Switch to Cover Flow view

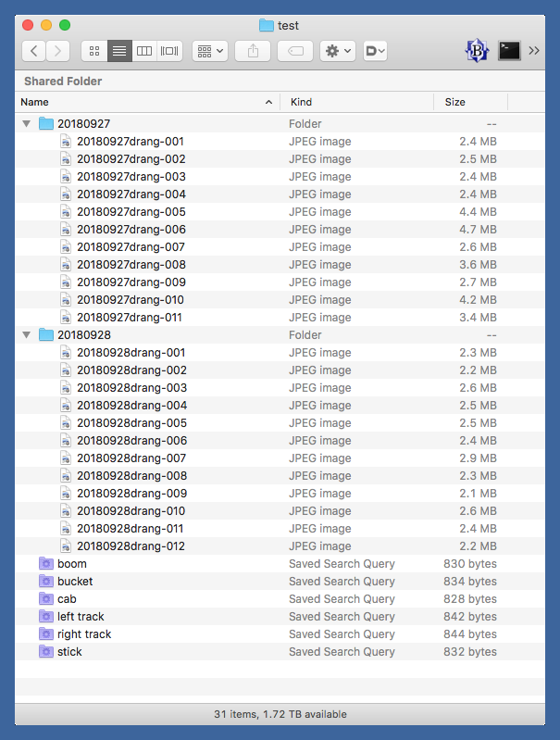click(169, 52)
